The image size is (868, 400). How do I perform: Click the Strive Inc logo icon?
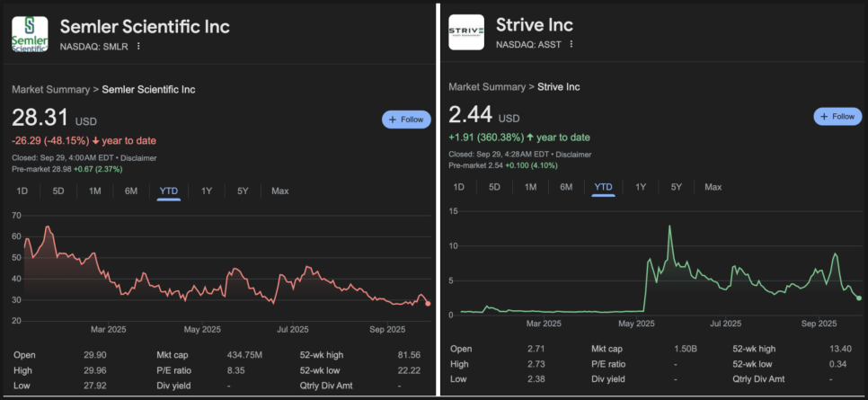click(x=466, y=32)
